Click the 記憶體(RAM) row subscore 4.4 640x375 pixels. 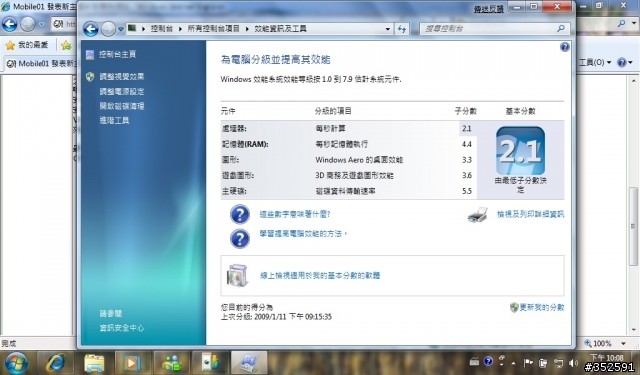467,144
